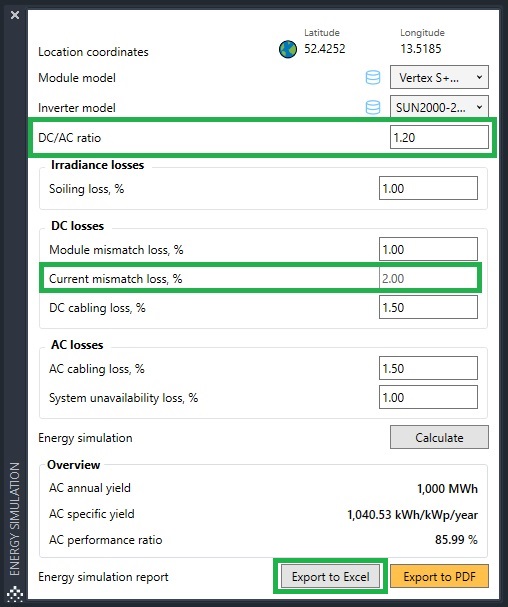Click the Location coordinates label
The width and height of the screenshot is (508, 607).
[x=93, y=52]
